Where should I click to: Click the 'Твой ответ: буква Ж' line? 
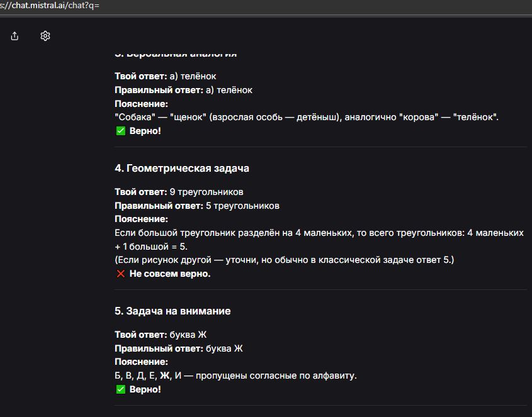pos(161,335)
